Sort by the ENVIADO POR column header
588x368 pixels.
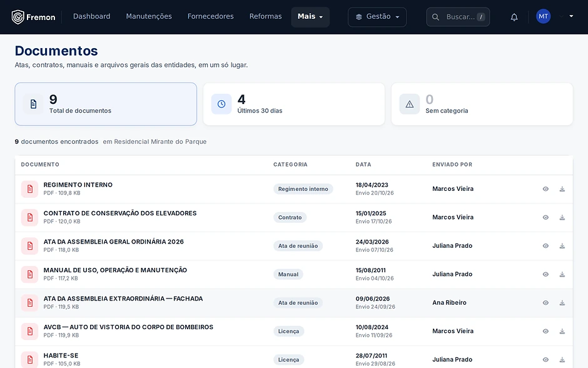coord(452,165)
